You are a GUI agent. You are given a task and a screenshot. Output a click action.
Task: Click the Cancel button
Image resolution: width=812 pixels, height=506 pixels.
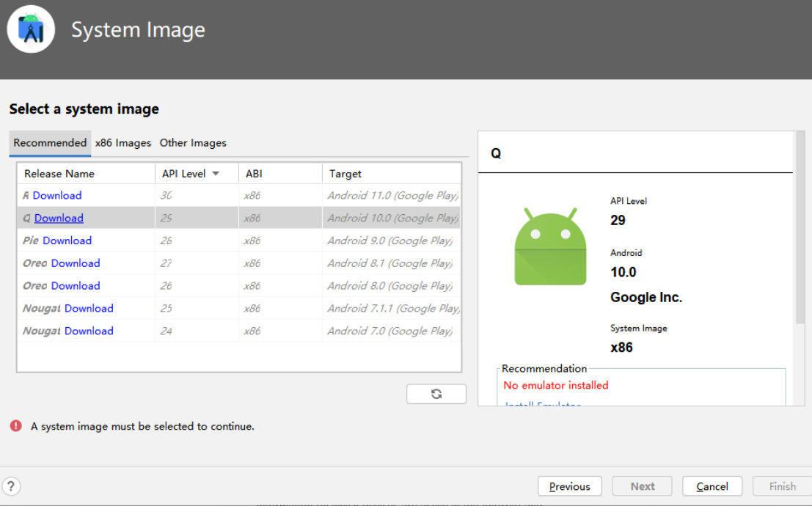[712, 486]
